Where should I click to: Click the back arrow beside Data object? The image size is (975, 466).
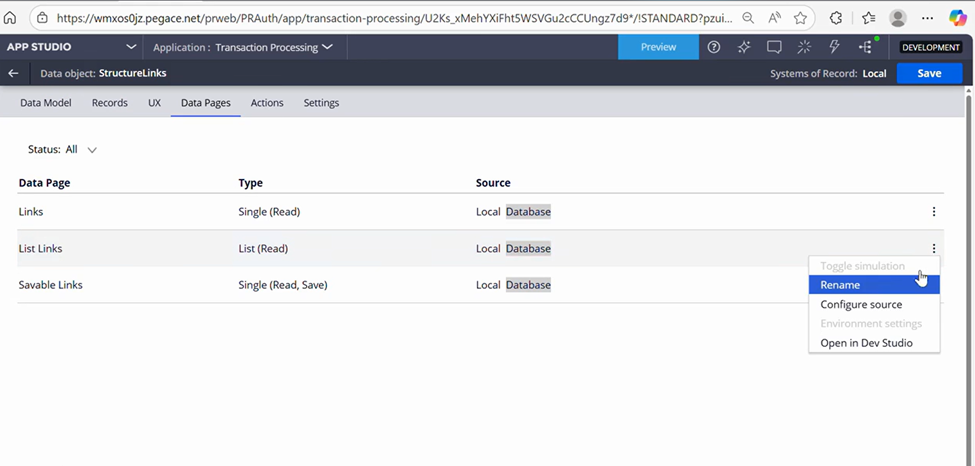[x=14, y=73]
